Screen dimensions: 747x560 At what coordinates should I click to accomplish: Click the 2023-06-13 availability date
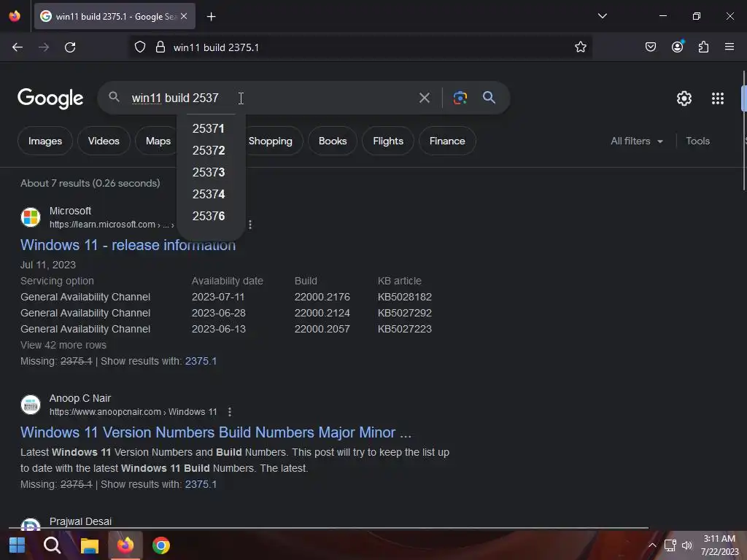pos(219,329)
